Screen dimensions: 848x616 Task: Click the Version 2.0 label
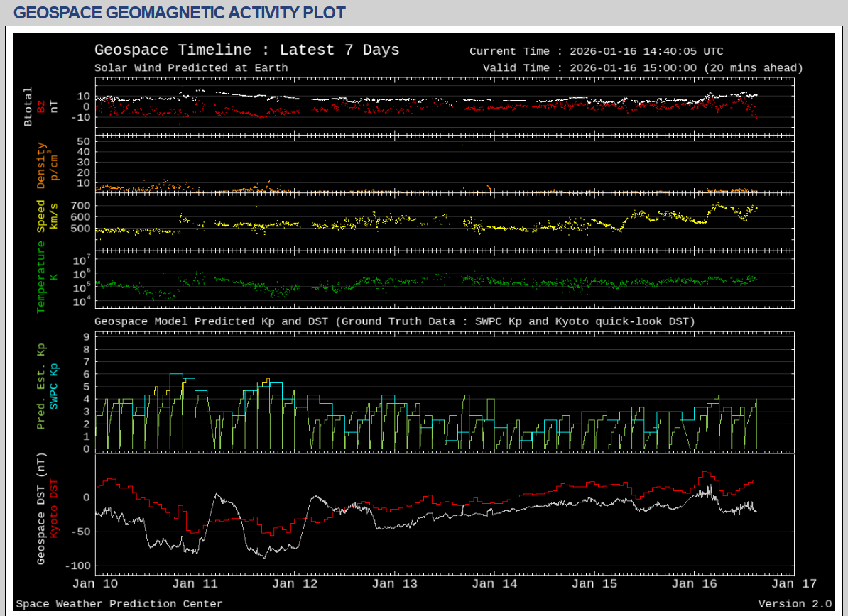pyautogui.click(x=794, y=604)
